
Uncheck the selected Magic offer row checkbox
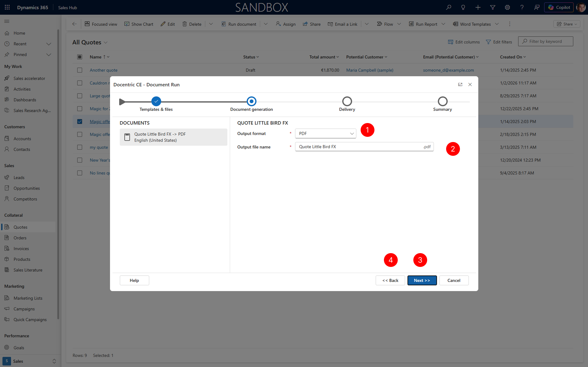tap(80, 122)
